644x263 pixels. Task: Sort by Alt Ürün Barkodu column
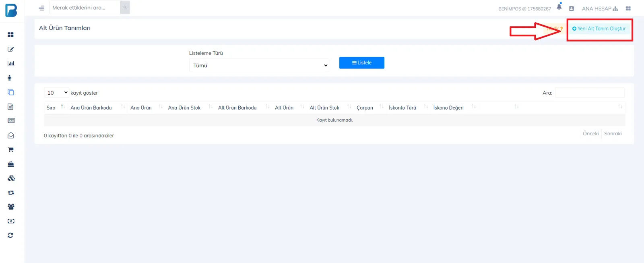[x=244, y=108]
